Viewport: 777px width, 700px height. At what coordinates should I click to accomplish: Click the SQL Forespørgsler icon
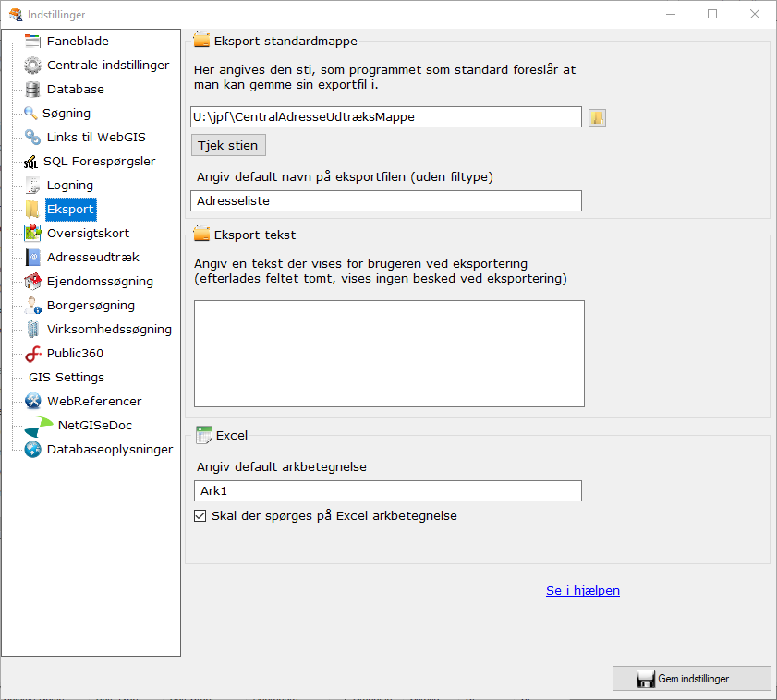pyautogui.click(x=31, y=162)
